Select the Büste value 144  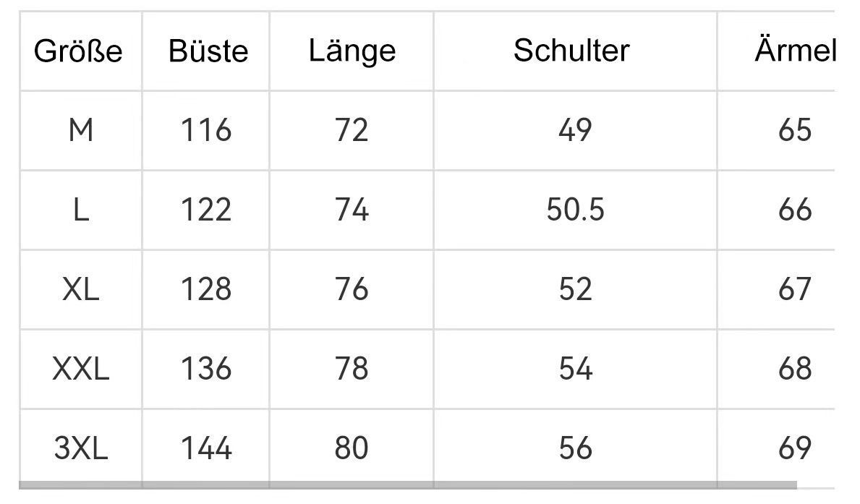coord(206,449)
